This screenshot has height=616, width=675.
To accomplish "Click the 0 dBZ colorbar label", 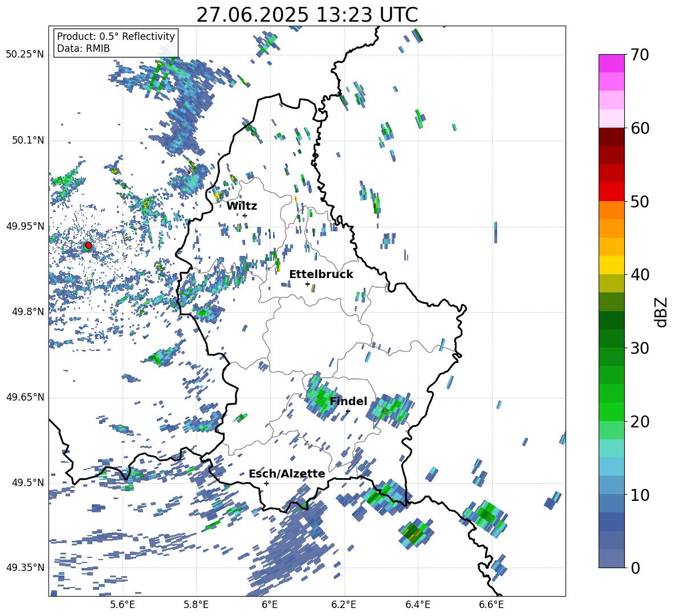I will [x=635, y=568].
